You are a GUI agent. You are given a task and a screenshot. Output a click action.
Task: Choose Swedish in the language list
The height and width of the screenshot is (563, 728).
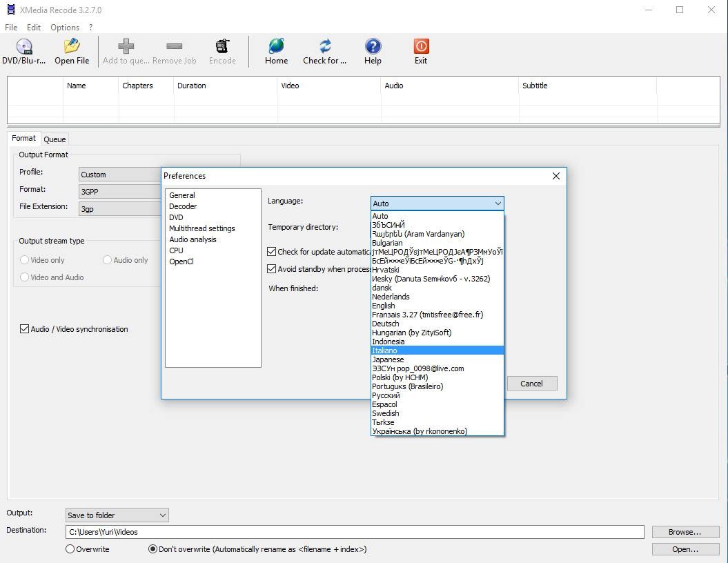[x=437, y=413]
